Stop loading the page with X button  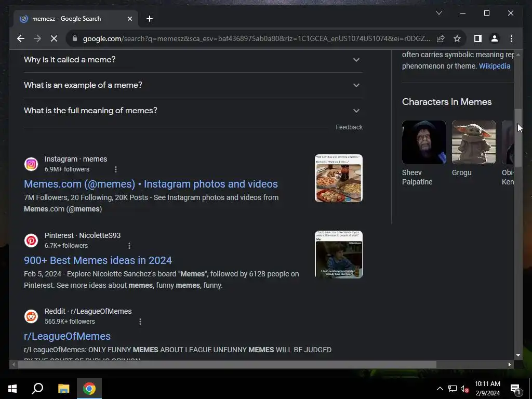(x=54, y=38)
